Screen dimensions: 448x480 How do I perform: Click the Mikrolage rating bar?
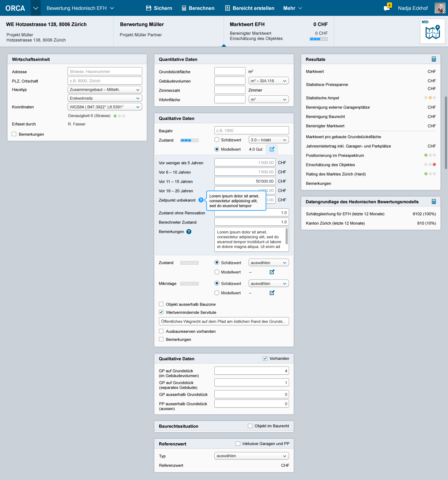coord(189,284)
